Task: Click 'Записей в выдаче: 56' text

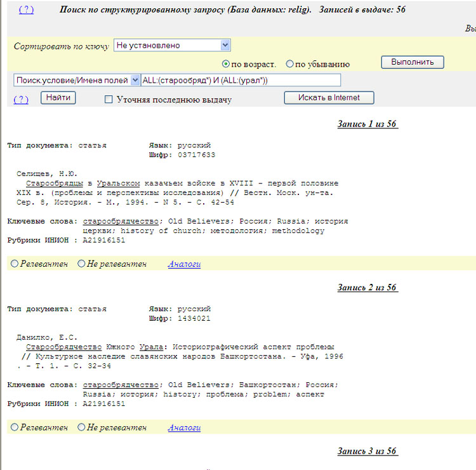Action: click(x=362, y=10)
